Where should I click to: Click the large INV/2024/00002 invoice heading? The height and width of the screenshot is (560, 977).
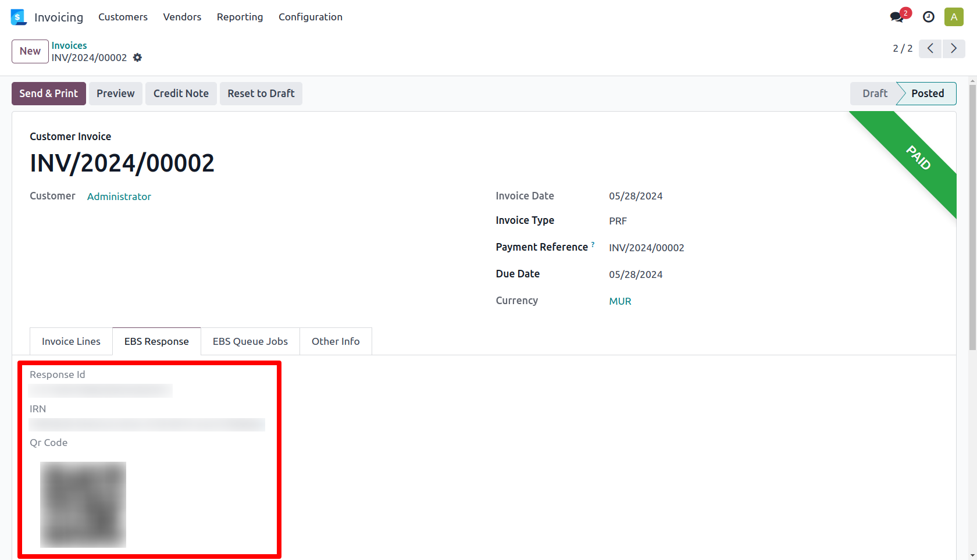(122, 163)
